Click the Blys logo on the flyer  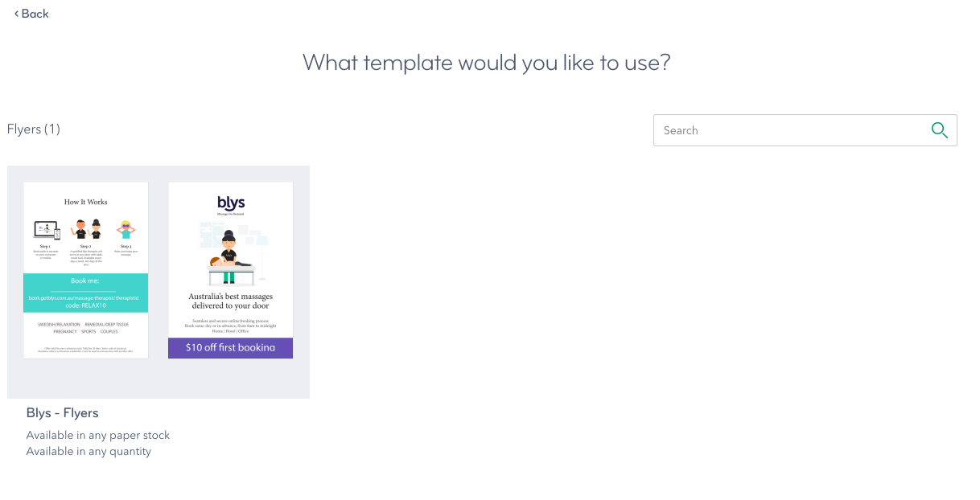click(x=231, y=205)
